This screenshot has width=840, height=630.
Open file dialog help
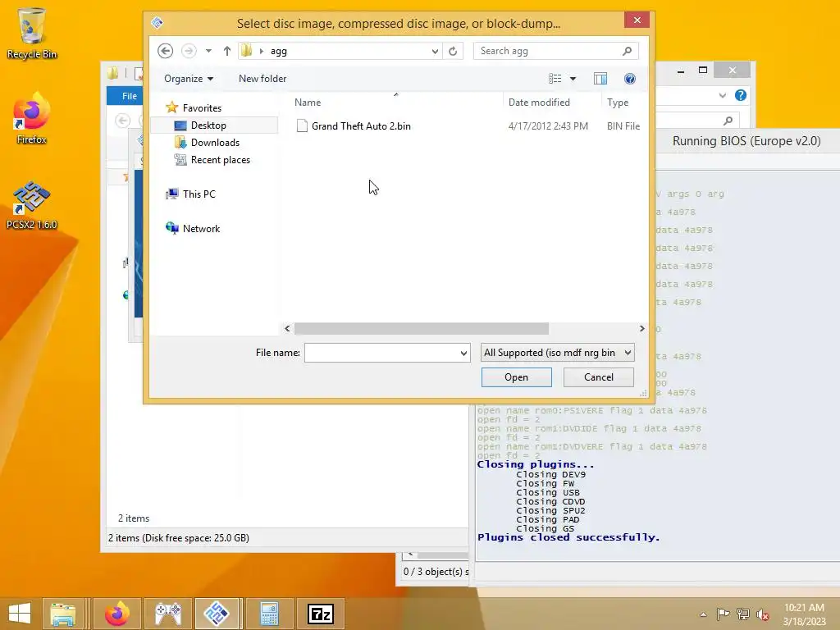point(630,79)
